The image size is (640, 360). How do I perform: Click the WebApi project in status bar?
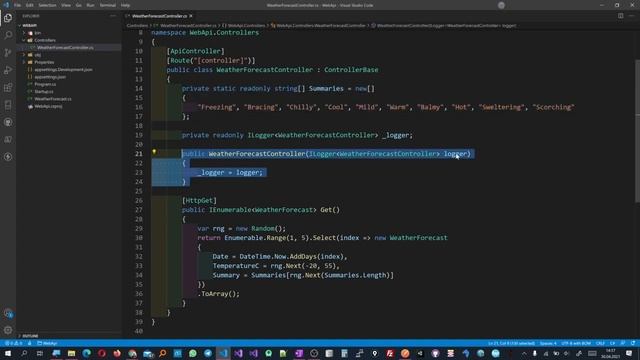47,343
